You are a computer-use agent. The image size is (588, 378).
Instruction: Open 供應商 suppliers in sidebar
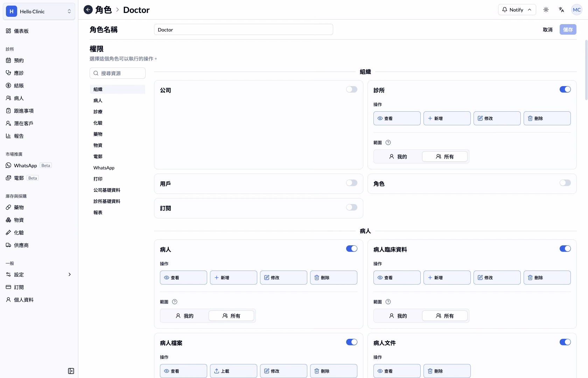coord(39,245)
